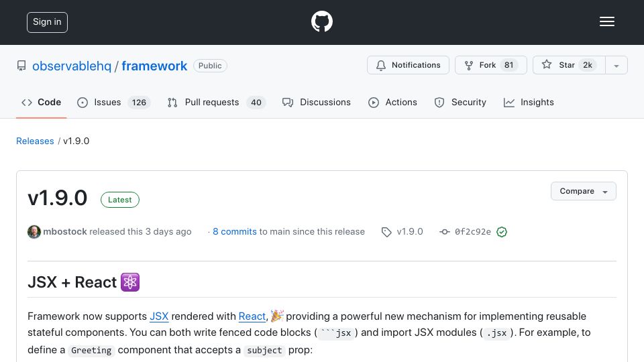Click the fork count 81
The height and width of the screenshot is (362, 644).
coord(509,65)
